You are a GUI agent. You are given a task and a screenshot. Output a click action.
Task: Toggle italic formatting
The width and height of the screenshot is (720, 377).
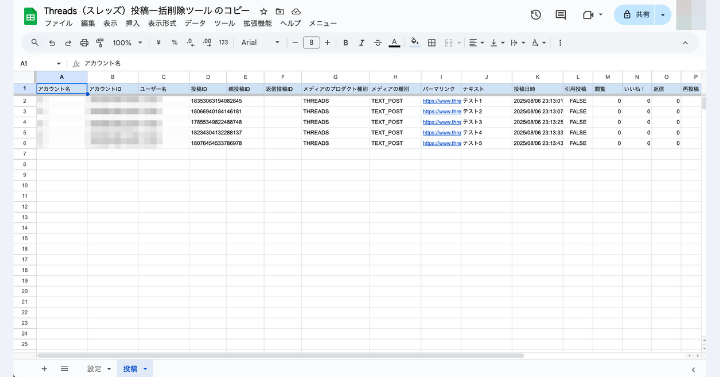361,43
